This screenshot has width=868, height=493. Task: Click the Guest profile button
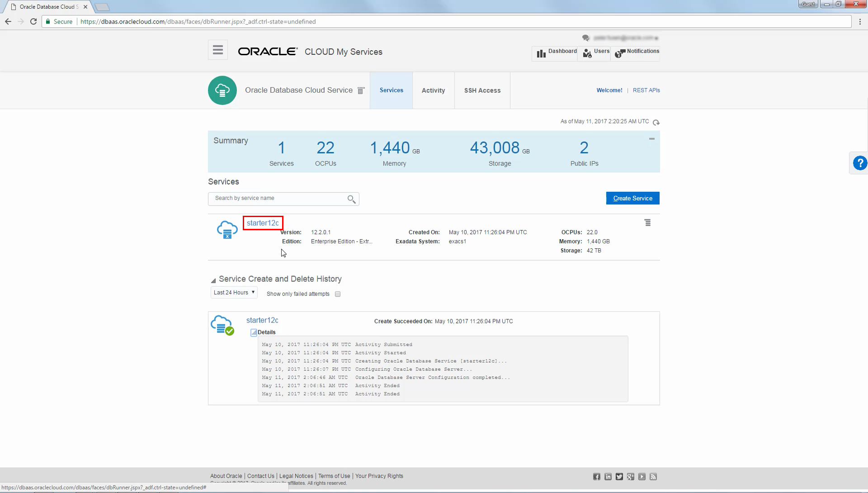(808, 4)
